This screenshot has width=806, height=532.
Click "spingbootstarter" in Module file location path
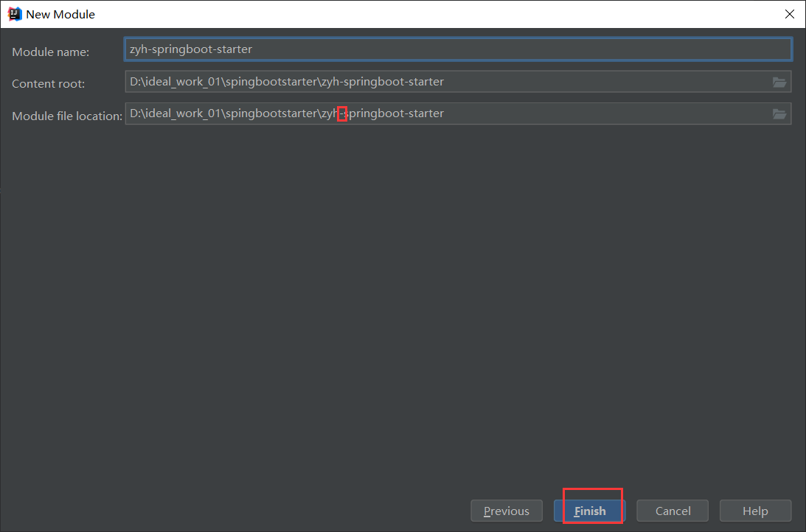269,113
